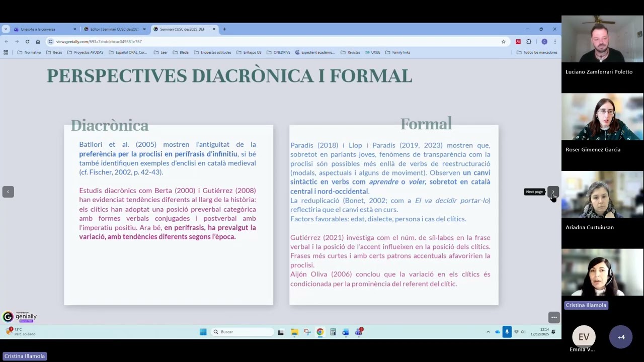Go to next page in Genially presentation

(x=553, y=192)
